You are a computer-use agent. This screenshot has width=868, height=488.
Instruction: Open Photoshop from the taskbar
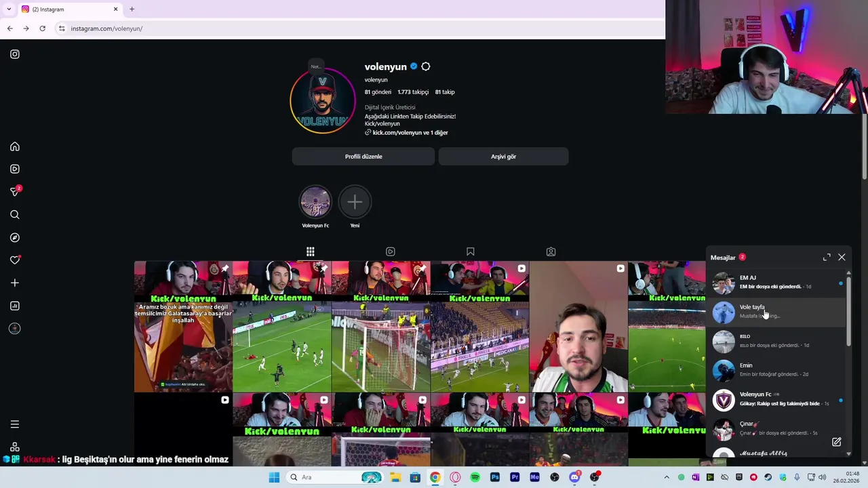[x=494, y=477]
